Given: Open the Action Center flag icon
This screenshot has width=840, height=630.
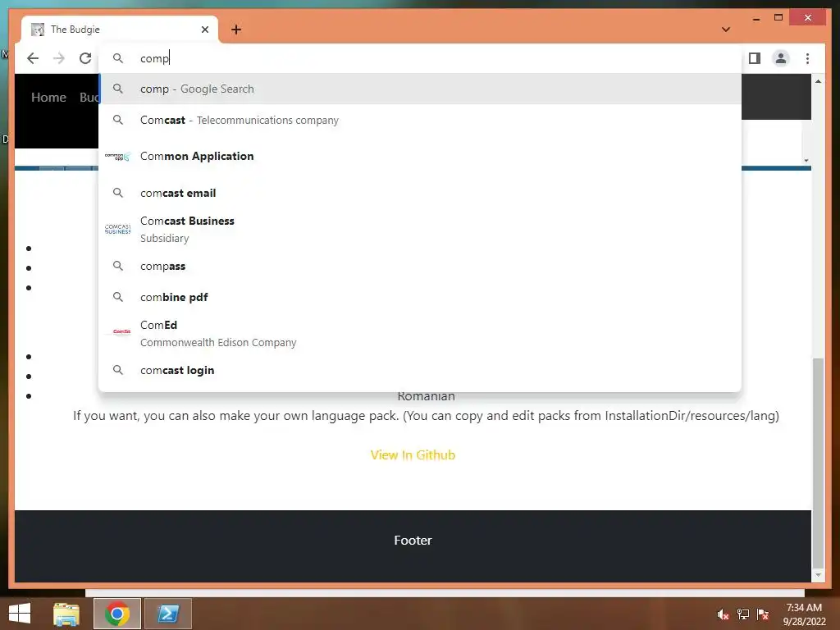Looking at the screenshot, I should coord(763,614).
